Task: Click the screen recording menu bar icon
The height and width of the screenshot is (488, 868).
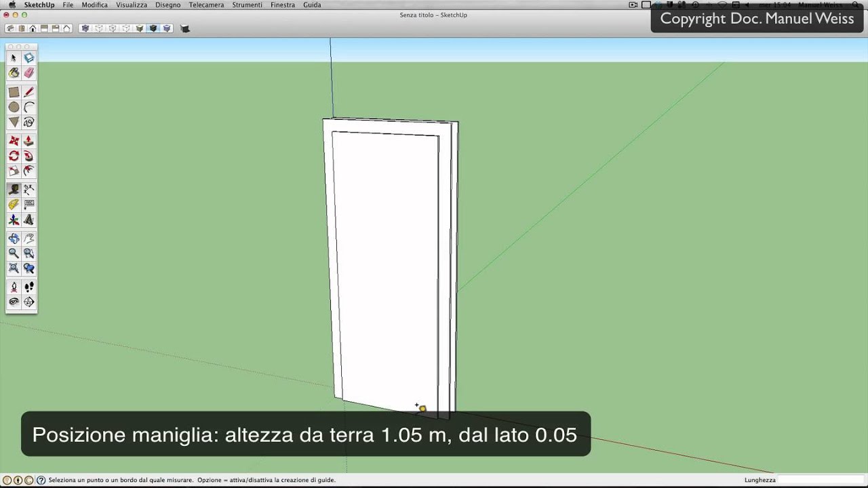Action: click(x=633, y=5)
